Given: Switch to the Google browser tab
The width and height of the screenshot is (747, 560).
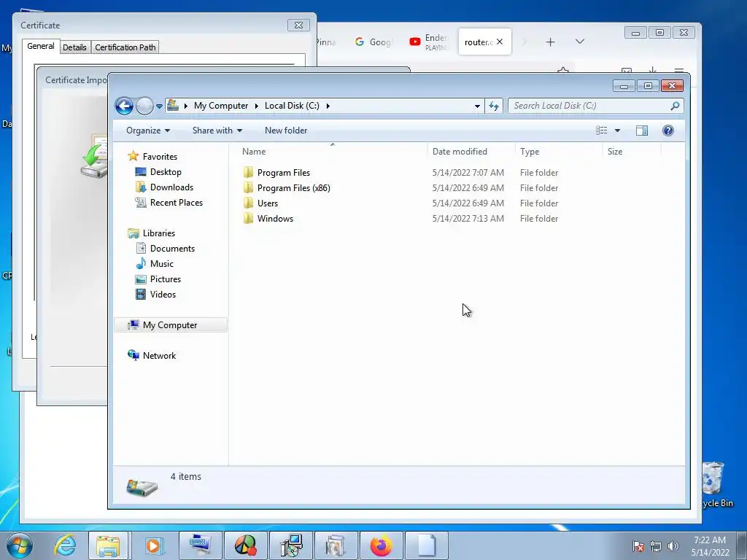Looking at the screenshot, I should [x=373, y=42].
